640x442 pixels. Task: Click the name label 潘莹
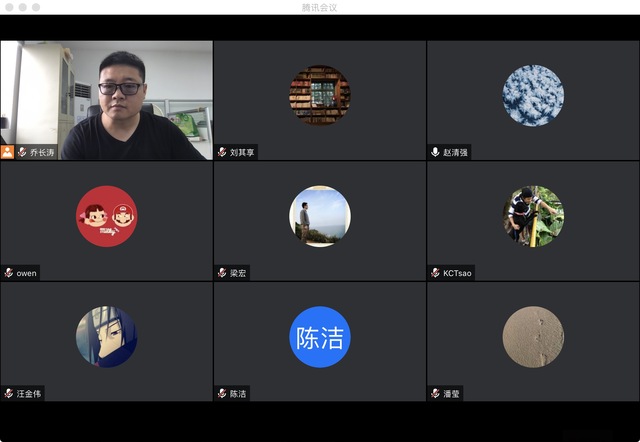(x=451, y=394)
